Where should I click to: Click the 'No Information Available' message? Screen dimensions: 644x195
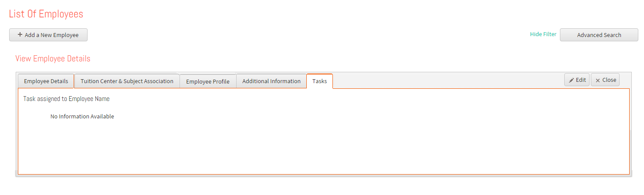82,116
